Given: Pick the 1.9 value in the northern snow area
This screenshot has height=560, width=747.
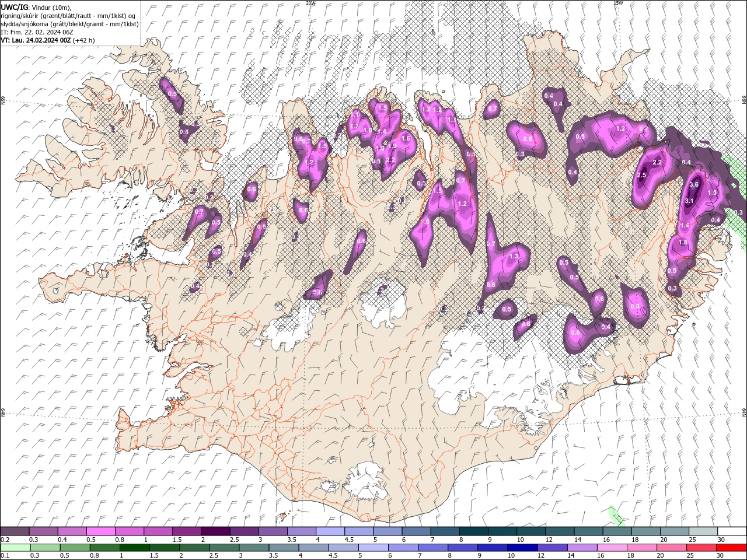Looking at the screenshot, I should click(393, 146).
